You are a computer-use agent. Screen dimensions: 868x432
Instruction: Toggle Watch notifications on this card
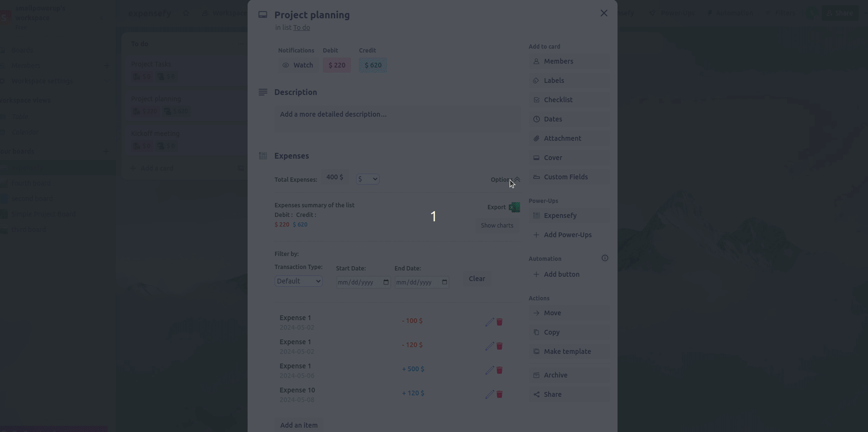pos(298,65)
